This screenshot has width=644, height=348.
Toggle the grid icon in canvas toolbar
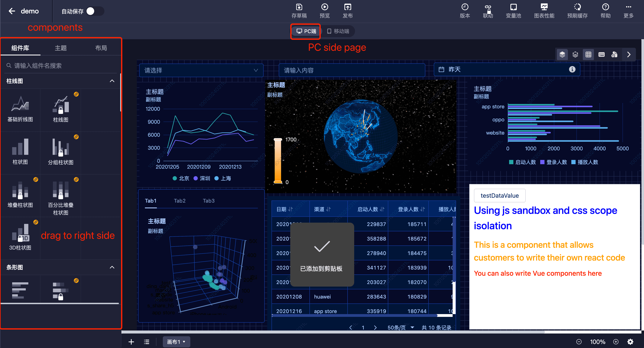click(588, 55)
